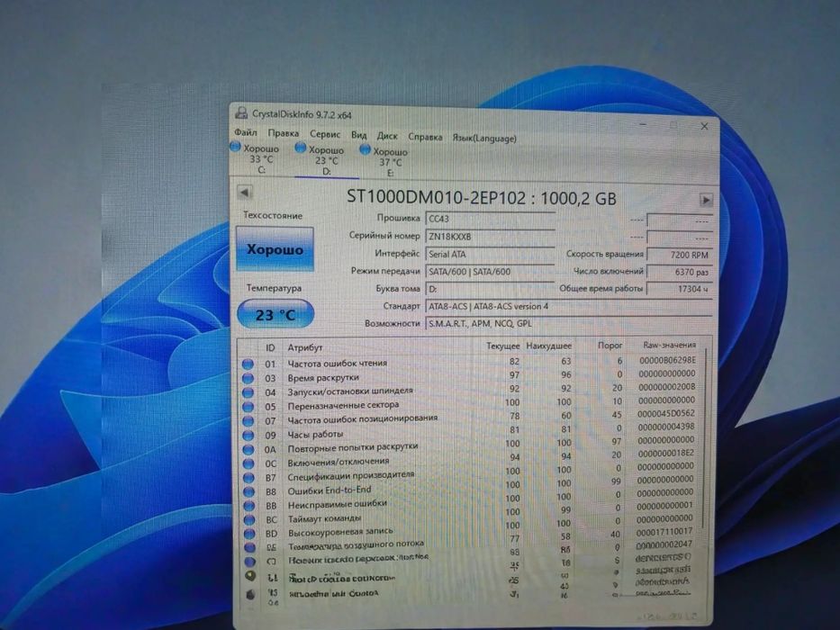The width and height of the screenshot is (840, 630).
Task: Click status orb for Частота ошибок позиционирования row
Action: tap(248, 421)
